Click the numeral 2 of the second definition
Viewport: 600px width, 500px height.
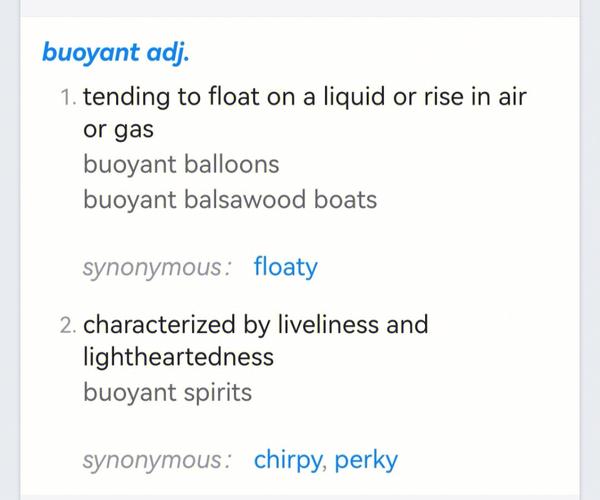tap(68, 326)
